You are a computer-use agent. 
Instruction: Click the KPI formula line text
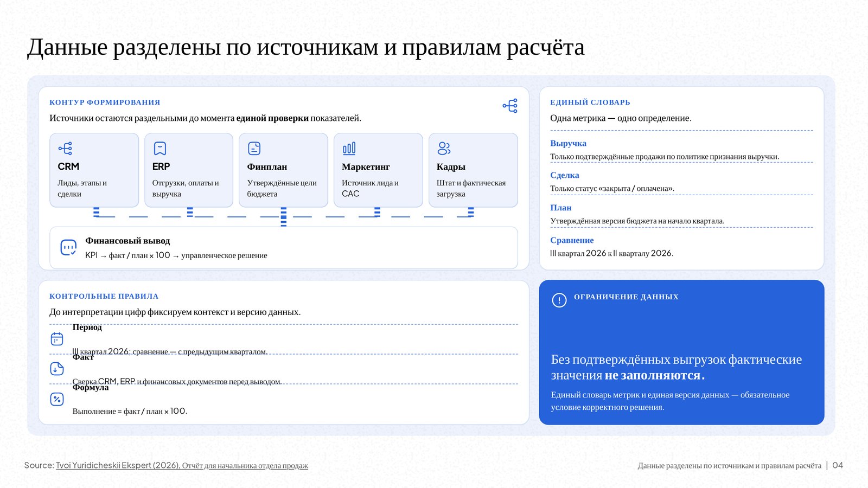pyautogui.click(x=176, y=255)
